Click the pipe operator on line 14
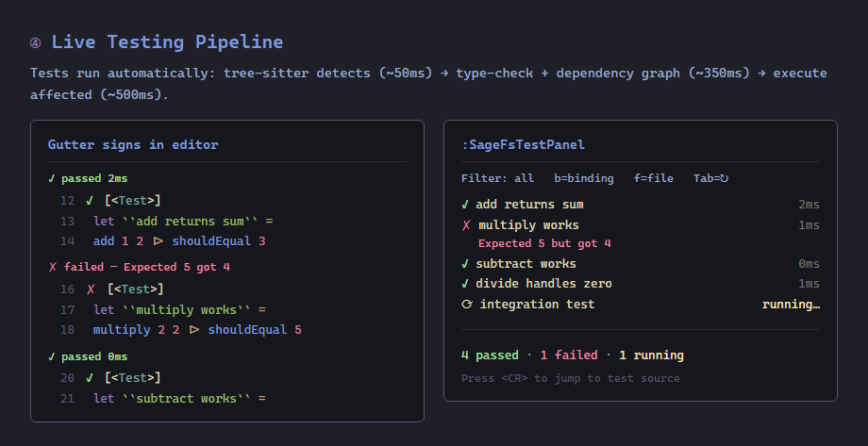Image resolution: width=868 pixels, height=446 pixels. pyautogui.click(x=159, y=240)
